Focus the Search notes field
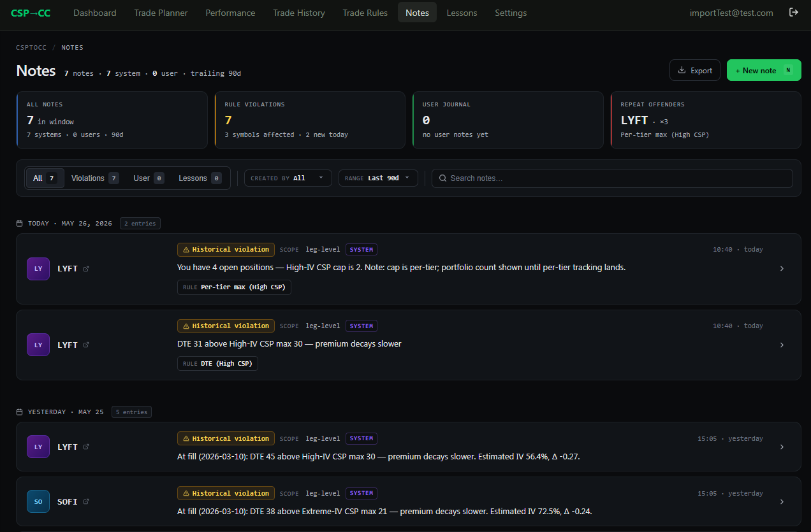Image resolution: width=811 pixels, height=532 pixels. click(612, 178)
